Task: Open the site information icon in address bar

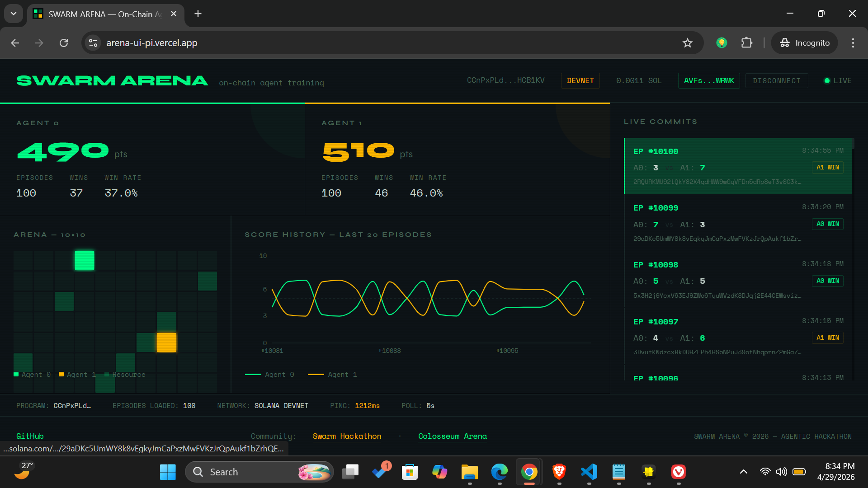Action: click(93, 43)
